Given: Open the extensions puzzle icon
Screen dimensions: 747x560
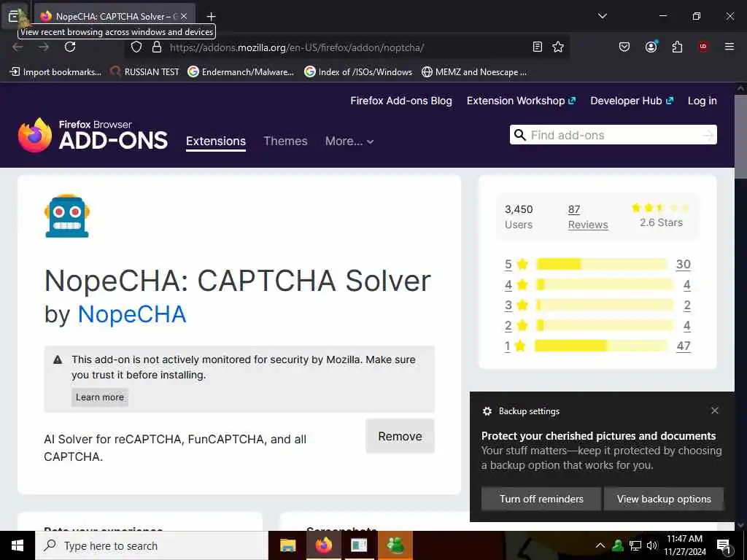Looking at the screenshot, I should click(x=677, y=47).
